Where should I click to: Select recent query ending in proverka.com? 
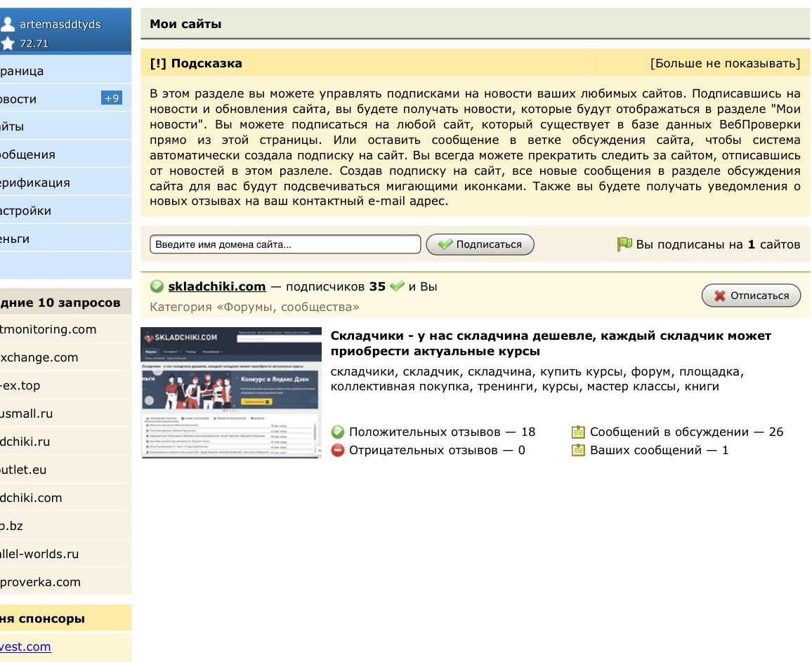pos(41,582)
